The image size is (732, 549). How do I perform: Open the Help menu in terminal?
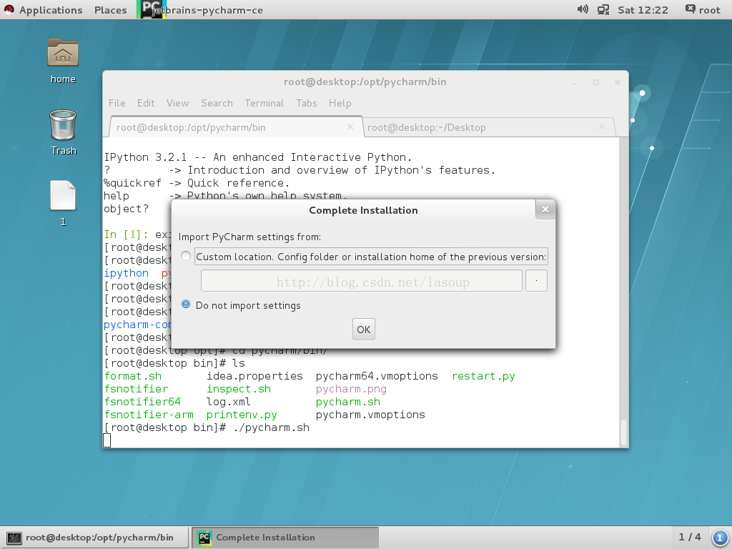point(339,103)
